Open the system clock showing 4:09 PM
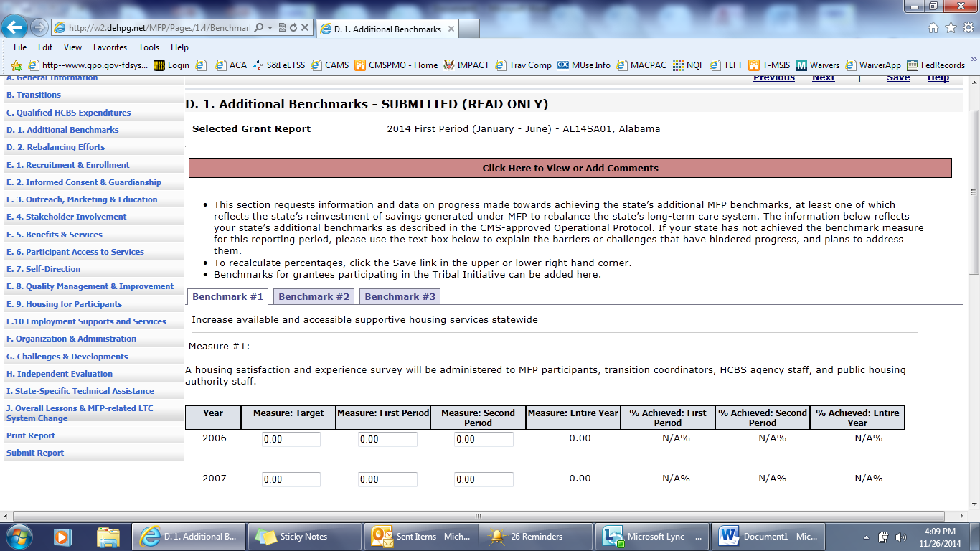 [x=941, y=537]
